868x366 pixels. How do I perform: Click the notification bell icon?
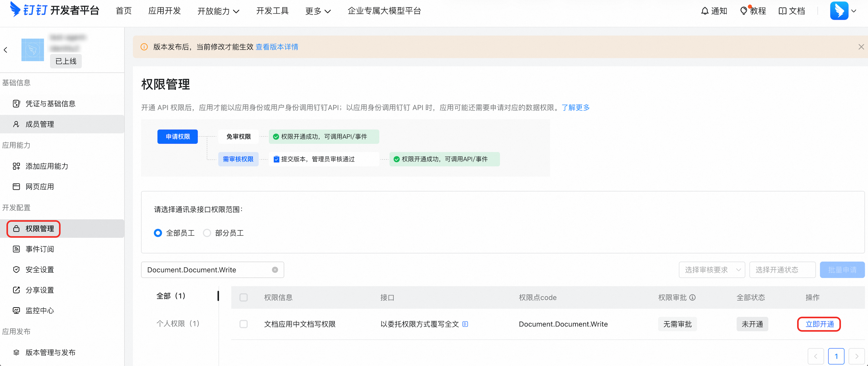coord(705,11)
